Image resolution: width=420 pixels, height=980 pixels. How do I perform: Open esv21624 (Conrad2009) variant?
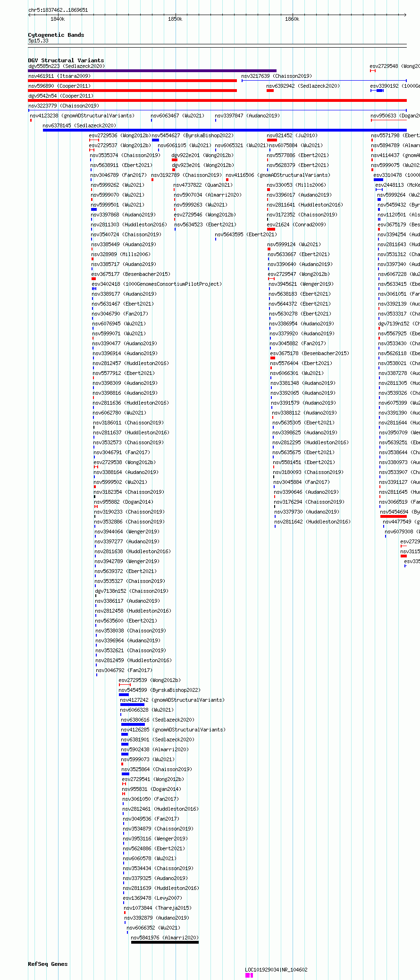click(296, 224)
